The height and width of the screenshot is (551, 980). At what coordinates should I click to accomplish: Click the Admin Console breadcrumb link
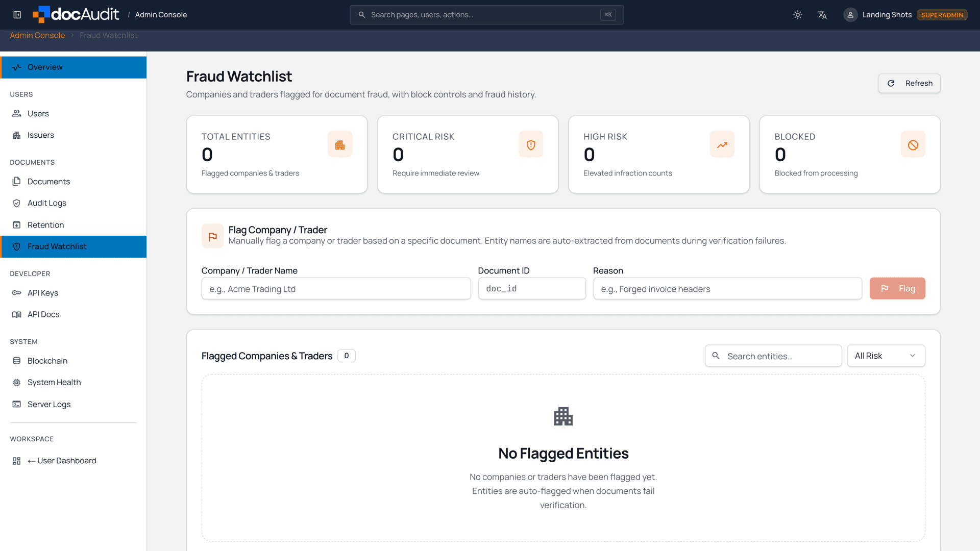[37, 35]
